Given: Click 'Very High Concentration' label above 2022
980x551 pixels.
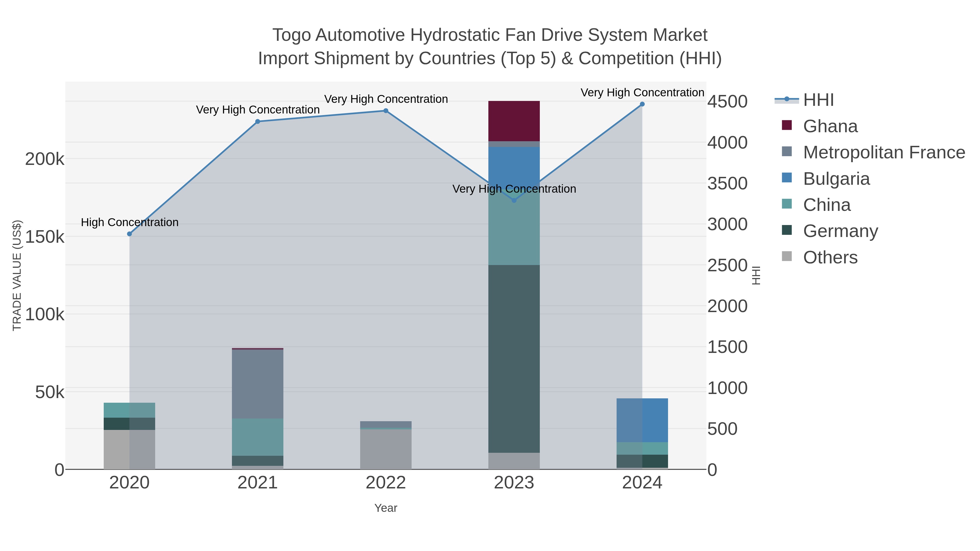Looking at the screenshot, I should pos(386,99).
